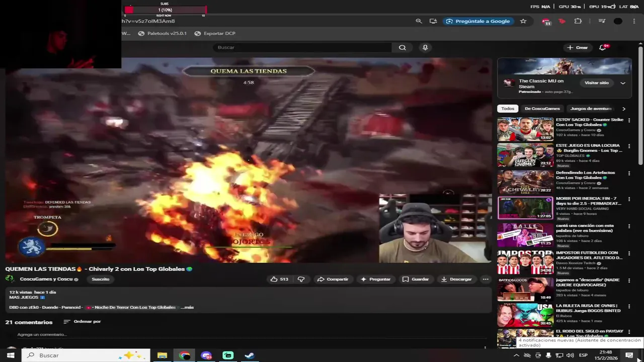The image size is (644, 362).
Task: Click the Crear button
Action: [577, 47]
